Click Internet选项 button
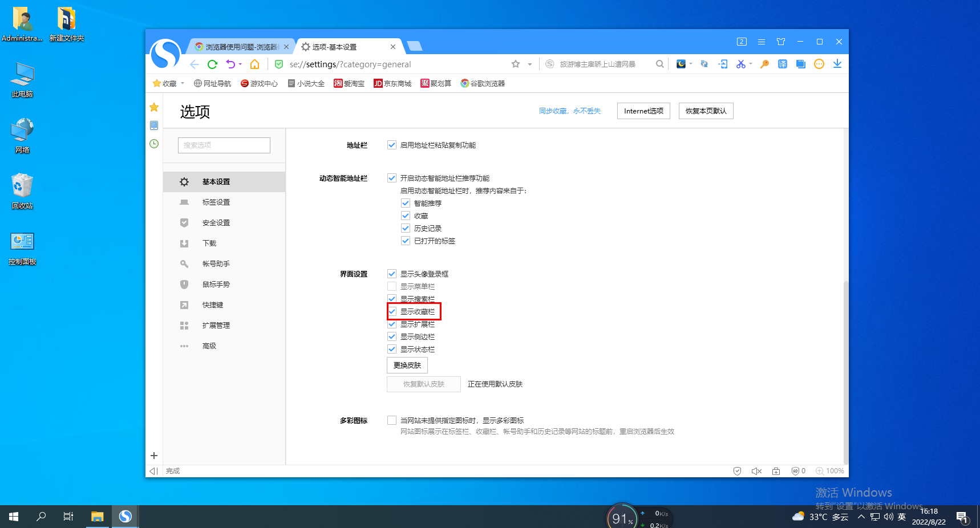 [x=643, y=111]
